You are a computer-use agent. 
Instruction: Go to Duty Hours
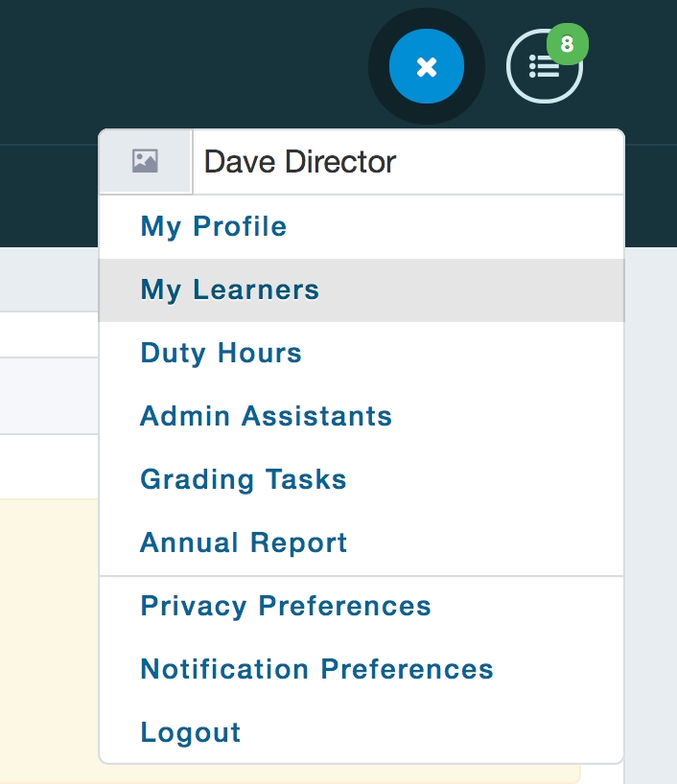click(221, 354)
